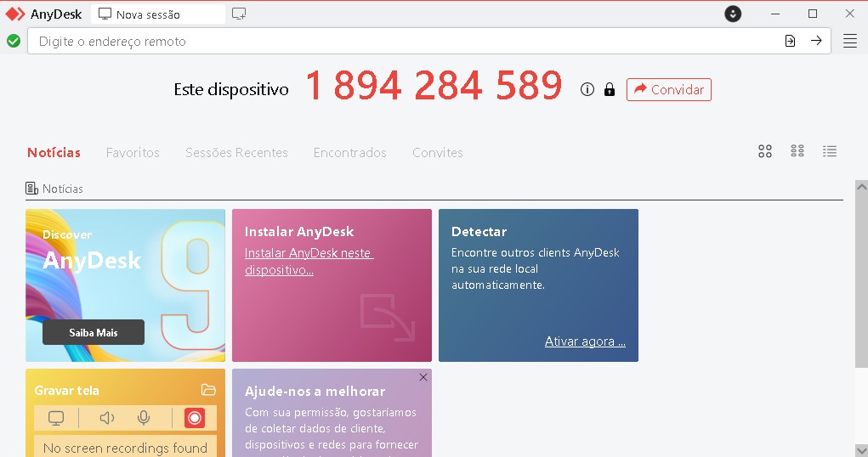Select the Nova sessão tab
Screen dimensions: 868x457
(x=158, y=14)
